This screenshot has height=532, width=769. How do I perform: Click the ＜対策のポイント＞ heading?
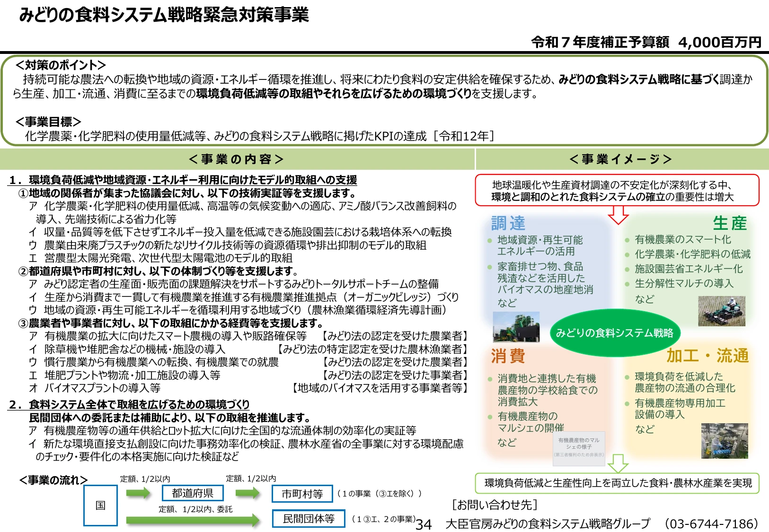[x=61, y=65]
